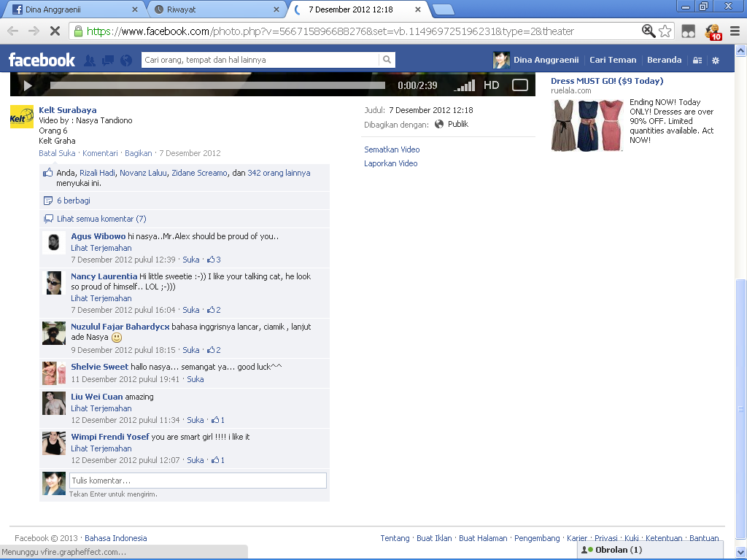The width and height of the screenshot is (747, 560).
Task: Click the search magnifier button
Action: [387, 60]
